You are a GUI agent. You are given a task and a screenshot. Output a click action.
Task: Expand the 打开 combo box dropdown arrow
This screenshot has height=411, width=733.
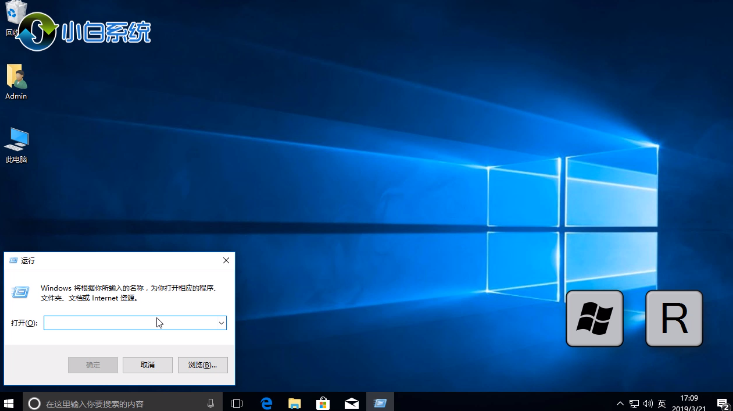221,323
